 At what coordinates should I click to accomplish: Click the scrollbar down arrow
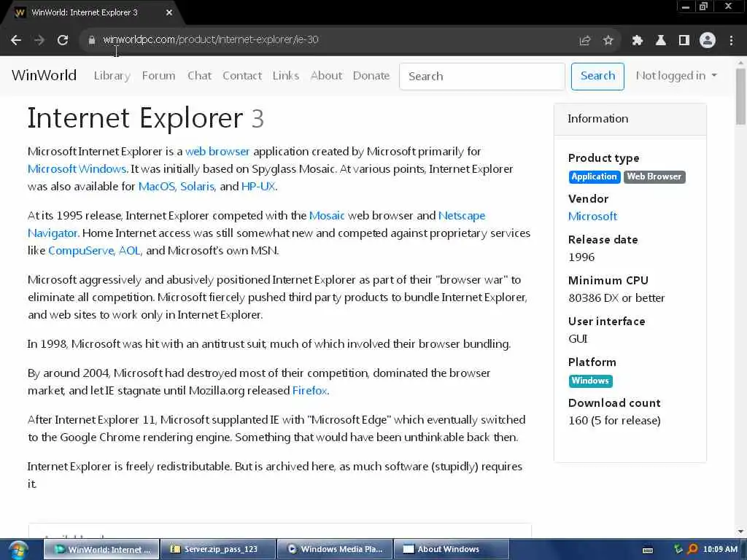click(x=740, y=532)
